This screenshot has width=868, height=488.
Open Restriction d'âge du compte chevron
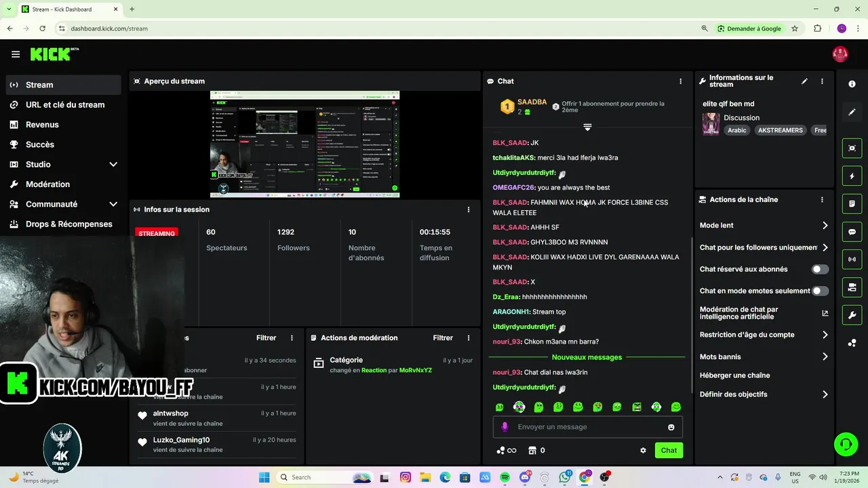(x=825, y=335)
